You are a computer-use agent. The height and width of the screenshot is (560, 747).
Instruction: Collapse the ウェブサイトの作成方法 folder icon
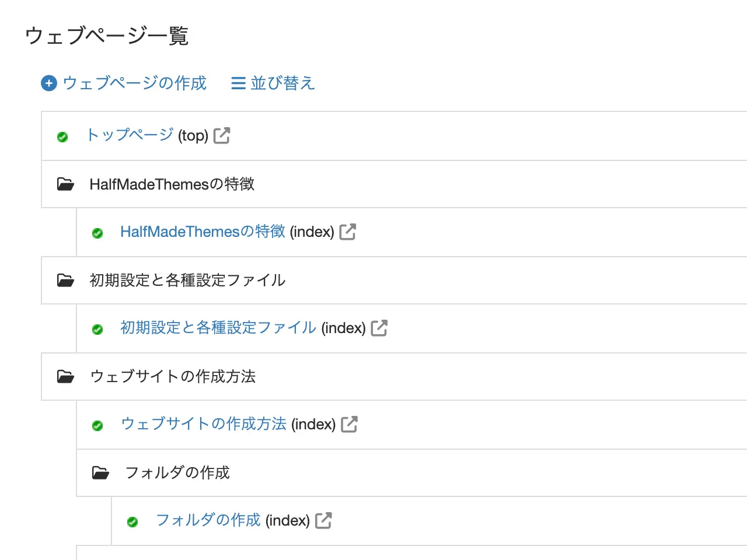coord(65,377)
